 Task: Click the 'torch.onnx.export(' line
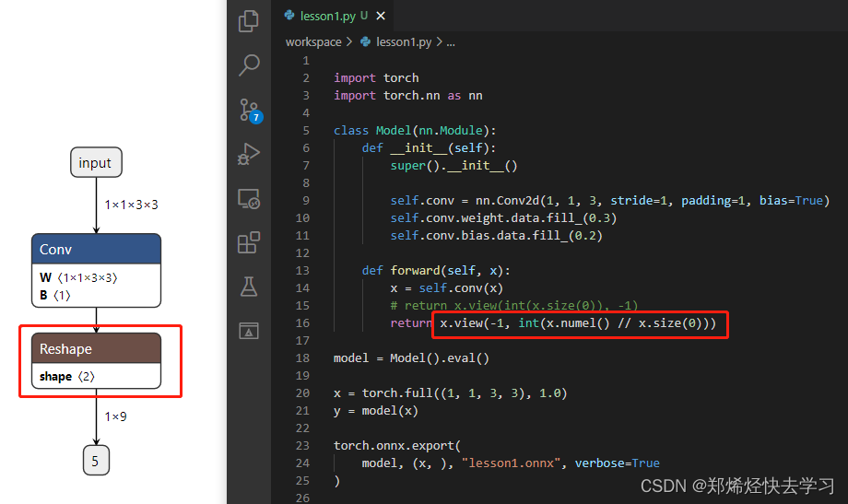click(397, 446)
